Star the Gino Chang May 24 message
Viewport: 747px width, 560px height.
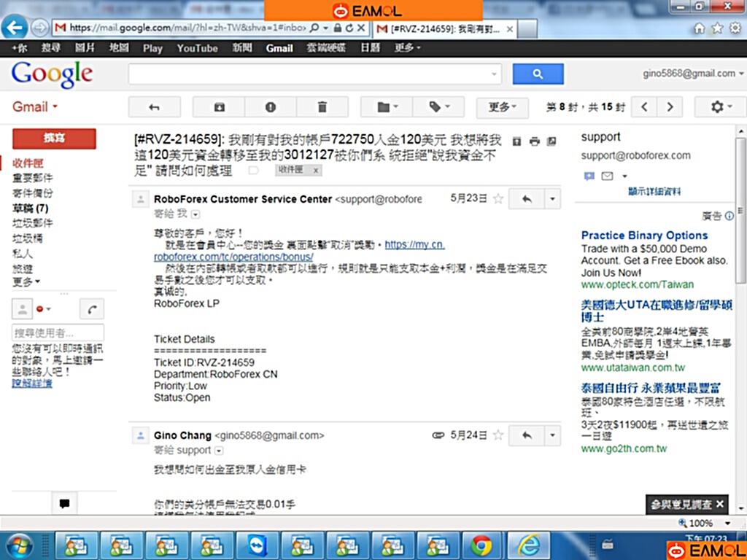[498, 435]
